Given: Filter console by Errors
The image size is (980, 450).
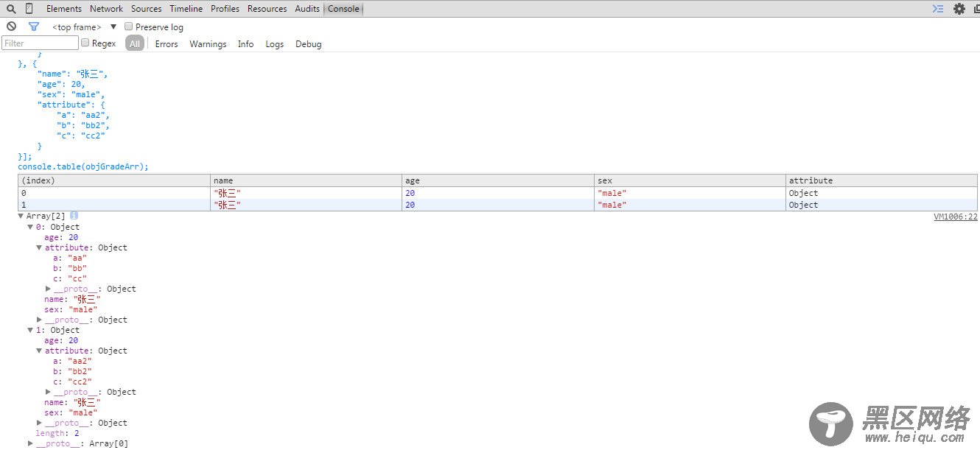Looking at the screenshot, I should click(167, 44).
